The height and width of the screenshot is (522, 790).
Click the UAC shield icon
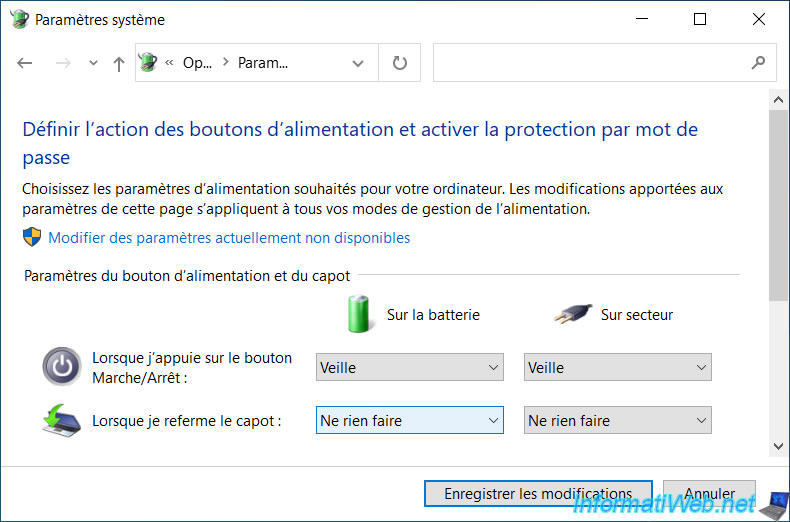tap(32, 237)
